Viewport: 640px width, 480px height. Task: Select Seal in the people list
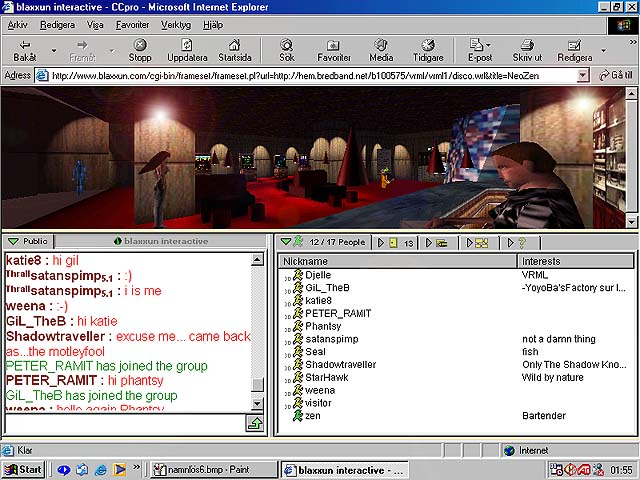coord(315,351)
